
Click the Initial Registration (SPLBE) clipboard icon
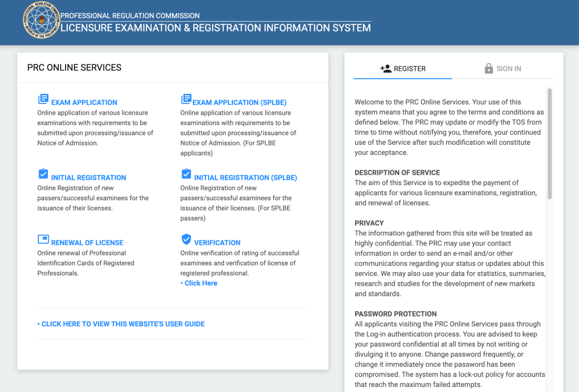pos(186,174)
